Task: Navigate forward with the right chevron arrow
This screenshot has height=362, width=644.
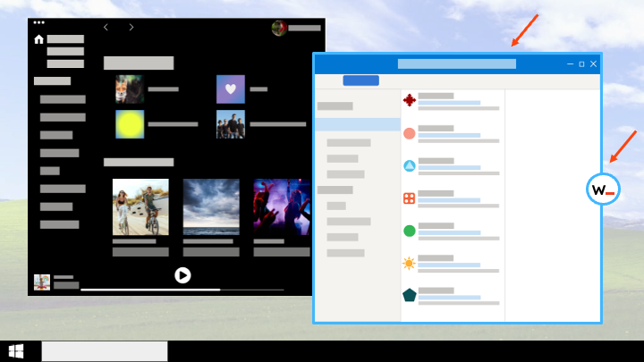Action: (x=131, y=27)
